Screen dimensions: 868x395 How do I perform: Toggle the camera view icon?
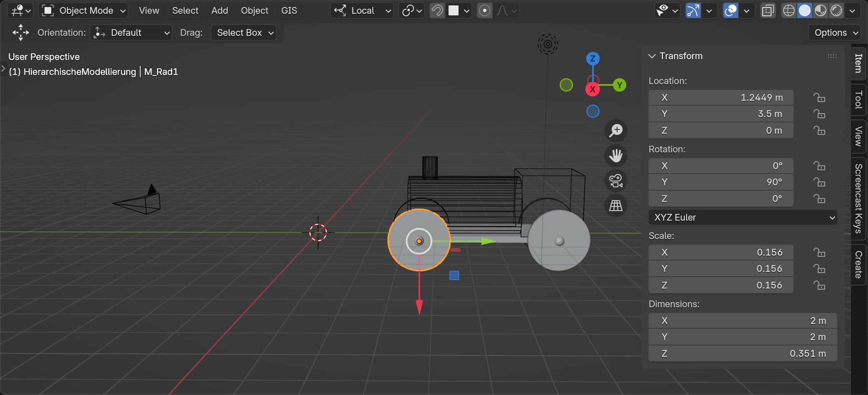616,181
